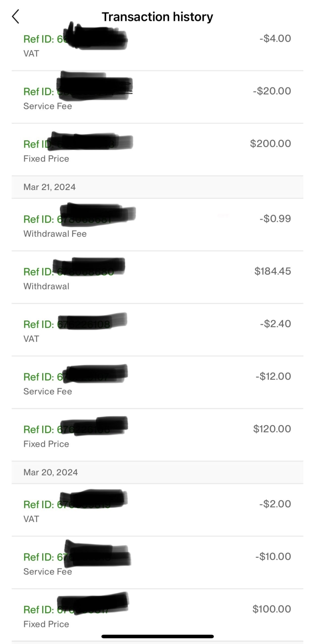This screenshot has height=644, width=315.
Task: Click the Mar 20, 2024 date header
Action: pos(51,472)
